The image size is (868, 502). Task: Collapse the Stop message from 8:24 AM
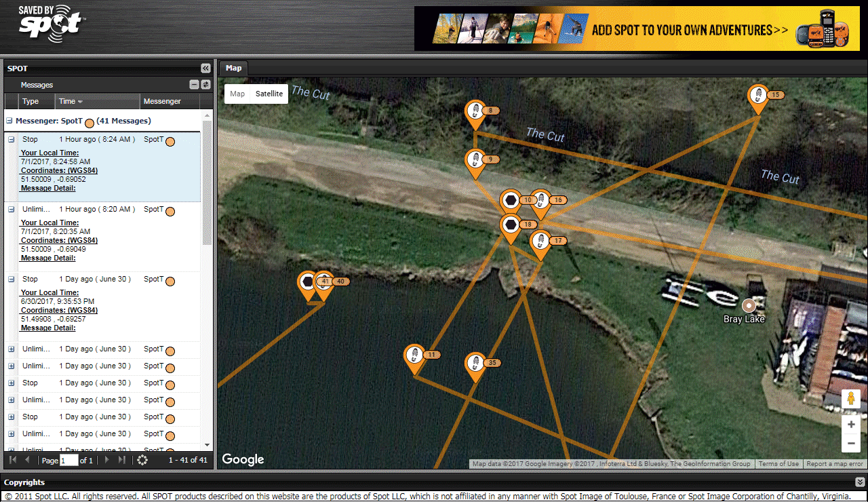pyautogui.click(x=11, y=140)
